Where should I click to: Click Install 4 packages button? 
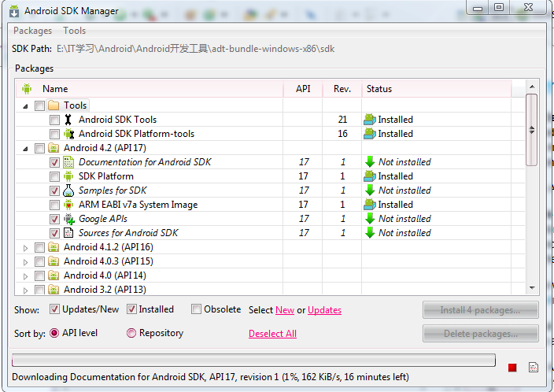click(x=481, y=310)
